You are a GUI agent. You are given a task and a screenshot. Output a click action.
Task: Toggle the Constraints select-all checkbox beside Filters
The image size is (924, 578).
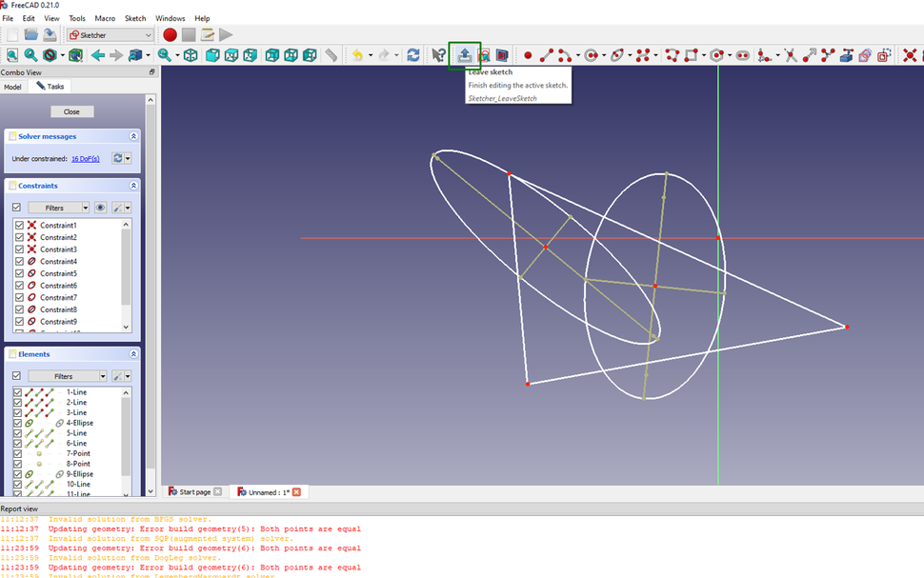pyautogui.click(x=16, y=208)
